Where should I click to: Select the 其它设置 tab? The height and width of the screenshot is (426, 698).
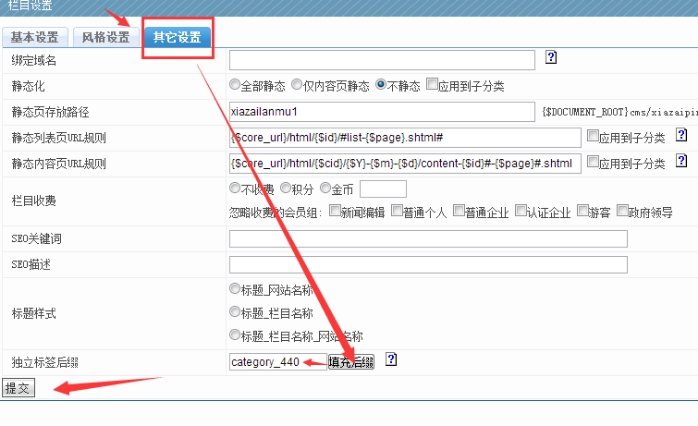177,38
